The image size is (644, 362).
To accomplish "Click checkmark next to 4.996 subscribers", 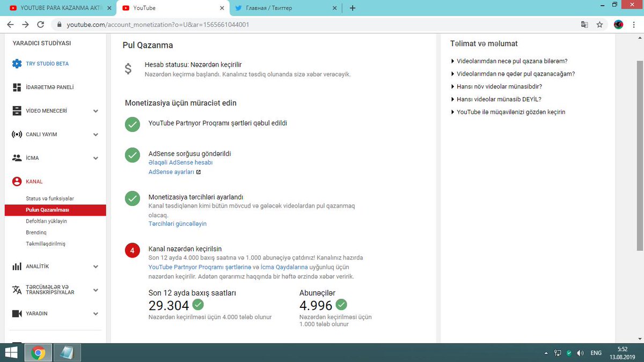I will tap(341, 305).
